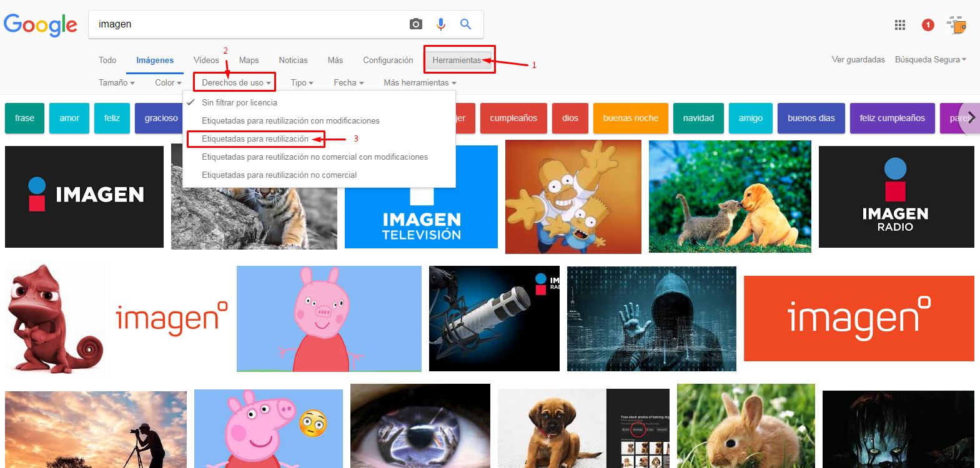The width and height of the screenshot is (980, 468).
Task: Go to the Maps tab
Action: [249, 61]
